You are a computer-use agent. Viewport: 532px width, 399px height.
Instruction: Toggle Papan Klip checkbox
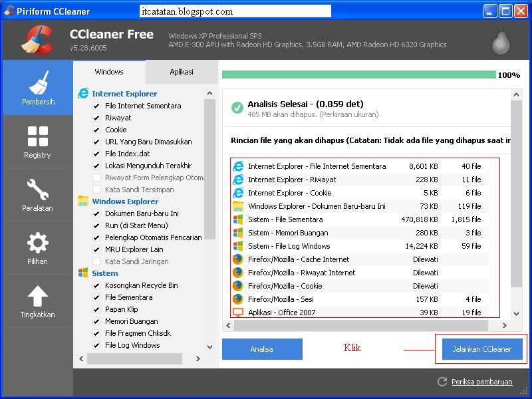pos(96,309)
